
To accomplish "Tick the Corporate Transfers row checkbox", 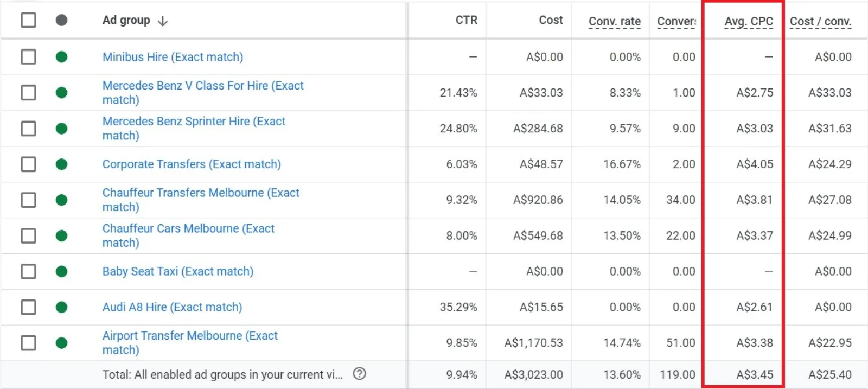I will (28, 164).
